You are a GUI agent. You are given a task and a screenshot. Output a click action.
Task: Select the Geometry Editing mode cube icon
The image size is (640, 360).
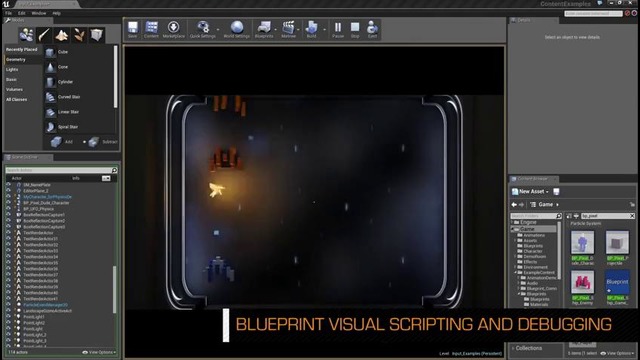coord(97,35)
